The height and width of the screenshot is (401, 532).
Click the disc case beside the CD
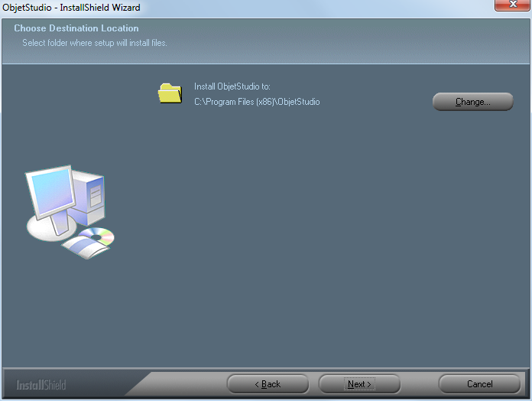click(x=80, y=247)
